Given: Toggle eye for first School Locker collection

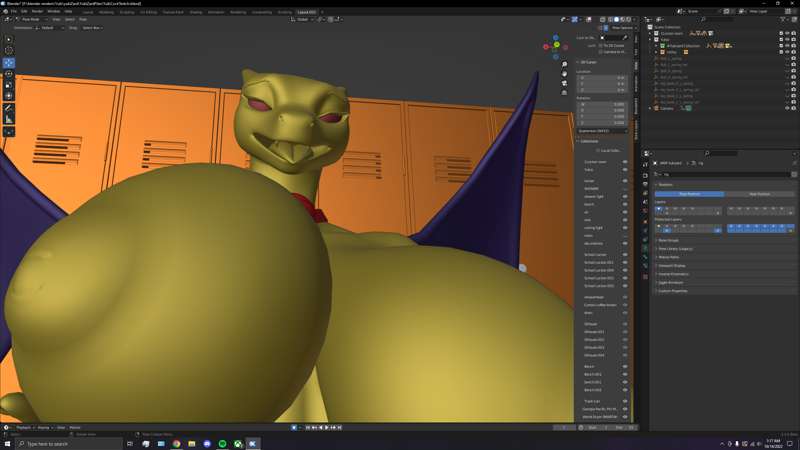Looking at the screenshot, I should pos(624,254).
